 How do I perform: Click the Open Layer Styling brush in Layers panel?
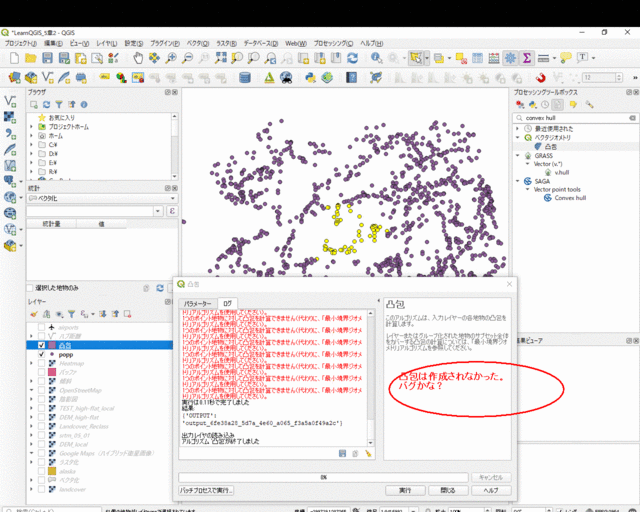click(34, 314)
